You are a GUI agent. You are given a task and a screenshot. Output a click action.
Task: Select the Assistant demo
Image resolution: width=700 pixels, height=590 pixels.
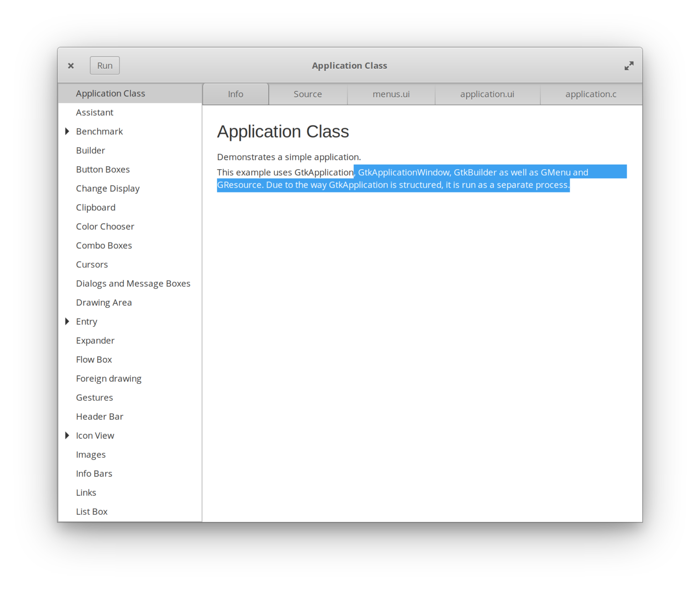click(94, 112)
